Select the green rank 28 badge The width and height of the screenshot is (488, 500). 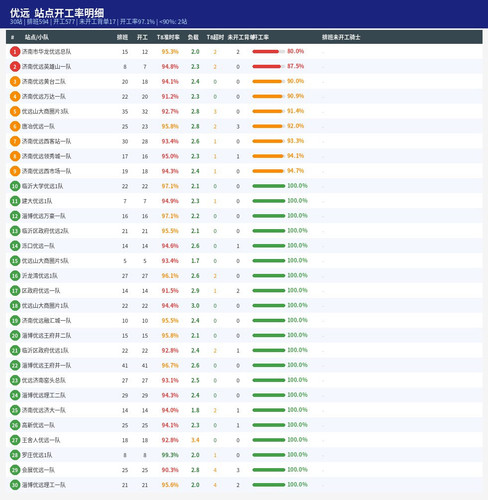tap(15, 455)
